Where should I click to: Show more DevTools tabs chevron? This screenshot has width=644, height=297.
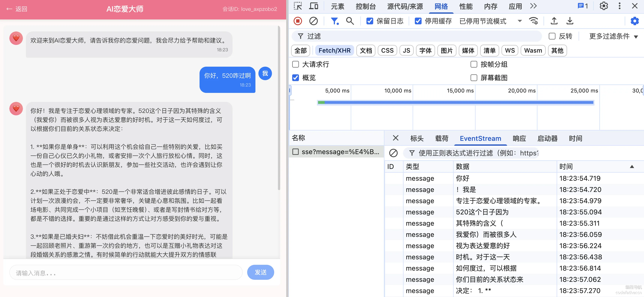533,6
